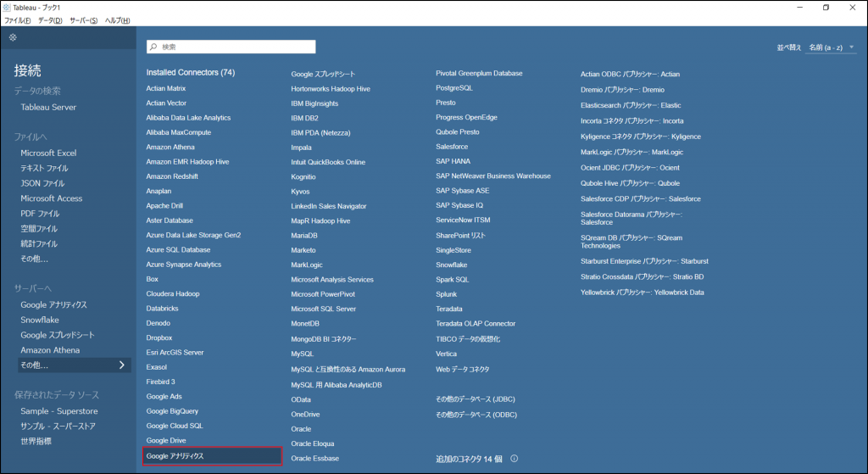Screen dimensions: 868x474
Task: Select PDF ファイル connector
Action: coord(40,213)
